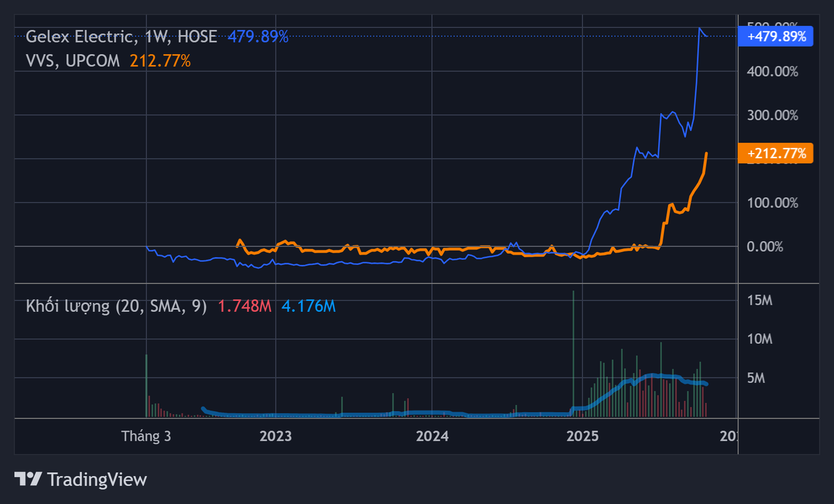834x504 pixels.
Task: Open the TradingView logo link
Action: [81, 480]
